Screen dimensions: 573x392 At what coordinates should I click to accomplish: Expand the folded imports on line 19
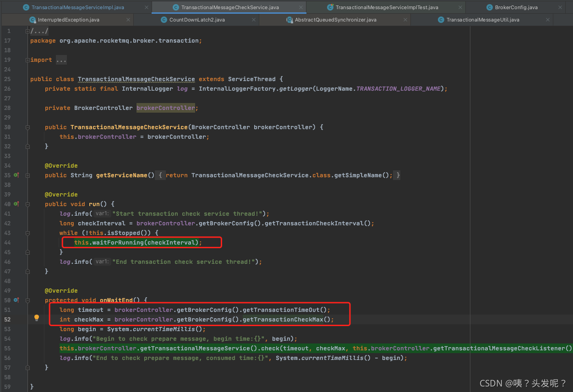pos(27,60)
